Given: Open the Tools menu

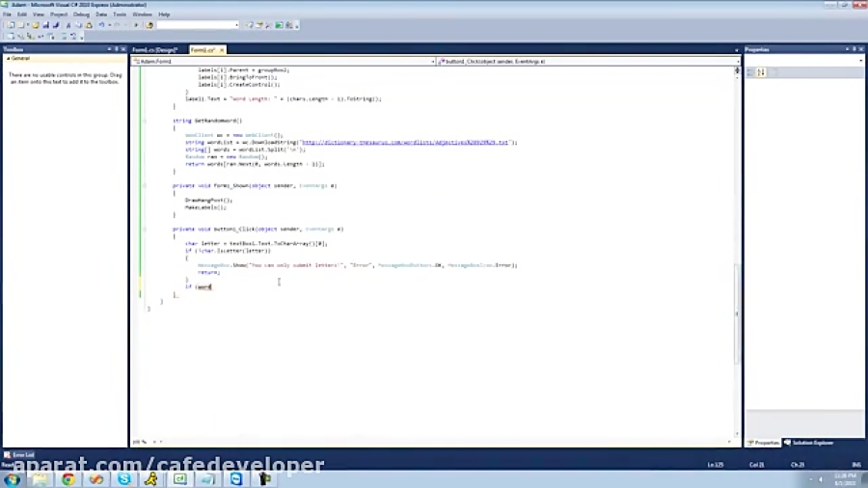Looking at the screenshot, I should 120,14.
